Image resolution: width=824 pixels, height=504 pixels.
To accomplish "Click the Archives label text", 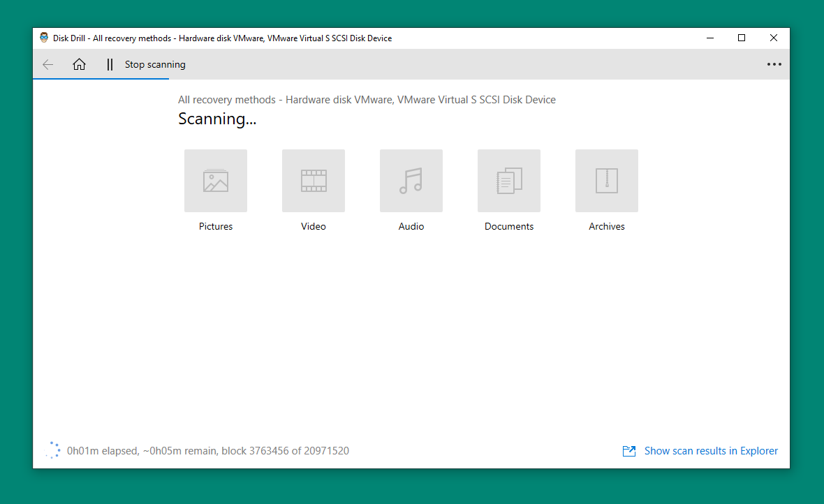I will coord(606,226).
